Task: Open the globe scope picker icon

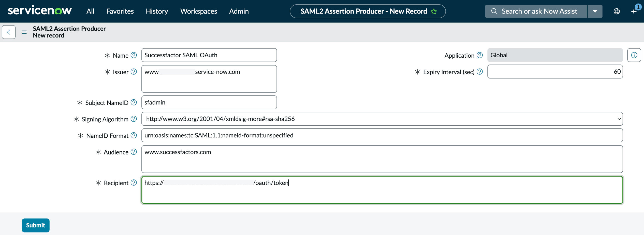Action: (x=617, y=11)
